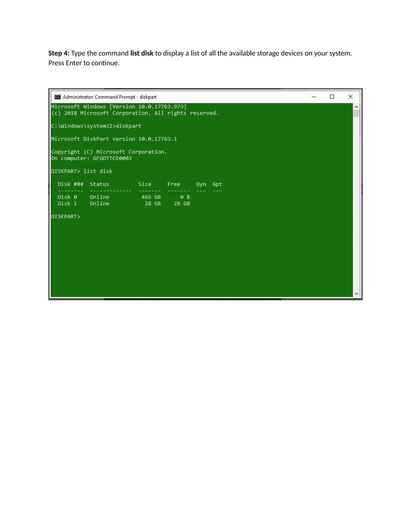Screen dimensions: 411x532
Task: Click the window title 'Administrator: Command Prompt - diskpart'
Action: tap(110, 97)
